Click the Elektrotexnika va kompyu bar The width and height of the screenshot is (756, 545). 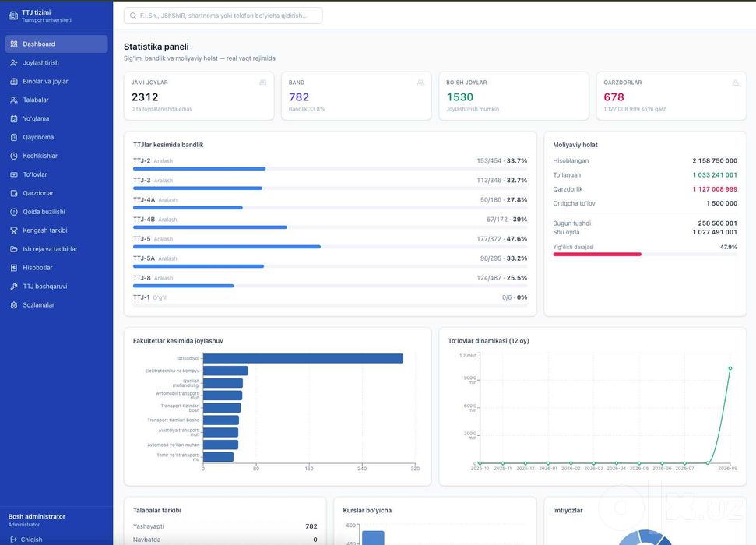pos(226,371)
